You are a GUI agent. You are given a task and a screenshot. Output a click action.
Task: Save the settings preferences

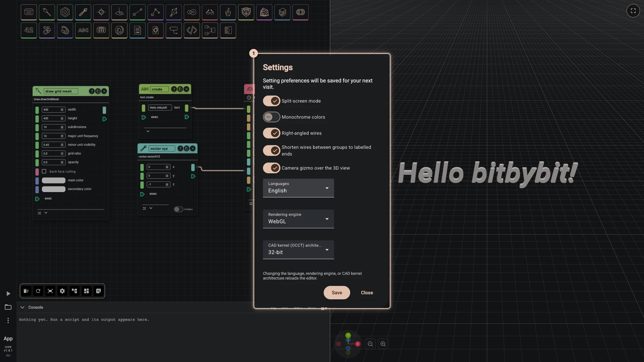point(337,293)
